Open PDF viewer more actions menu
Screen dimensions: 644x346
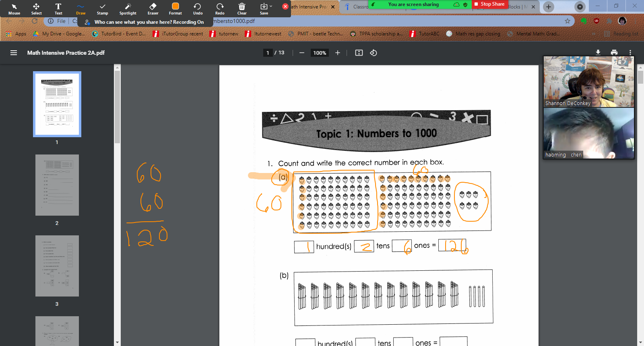[x=630, y=53]
